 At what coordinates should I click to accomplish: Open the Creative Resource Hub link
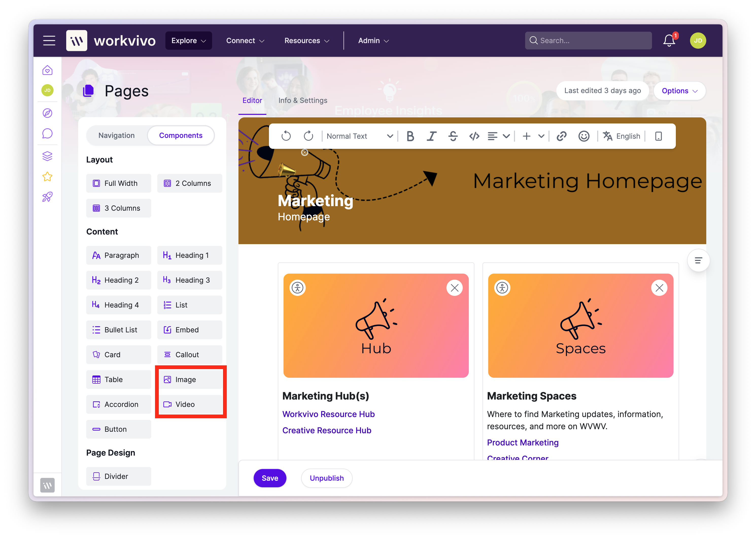(327, 430)
